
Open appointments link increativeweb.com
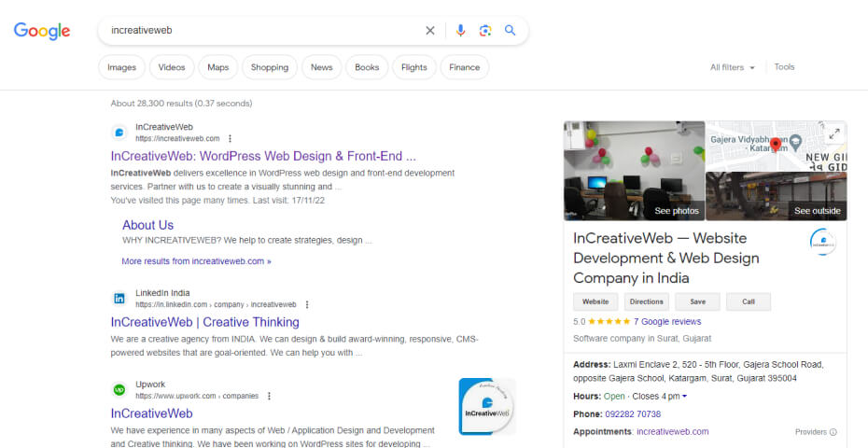673,431
